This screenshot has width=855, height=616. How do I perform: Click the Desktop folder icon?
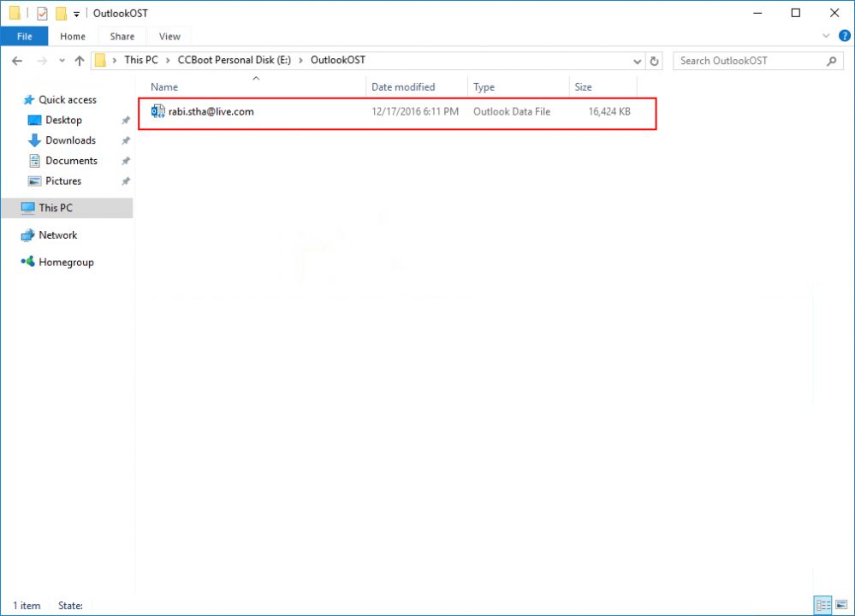[34, 120]
